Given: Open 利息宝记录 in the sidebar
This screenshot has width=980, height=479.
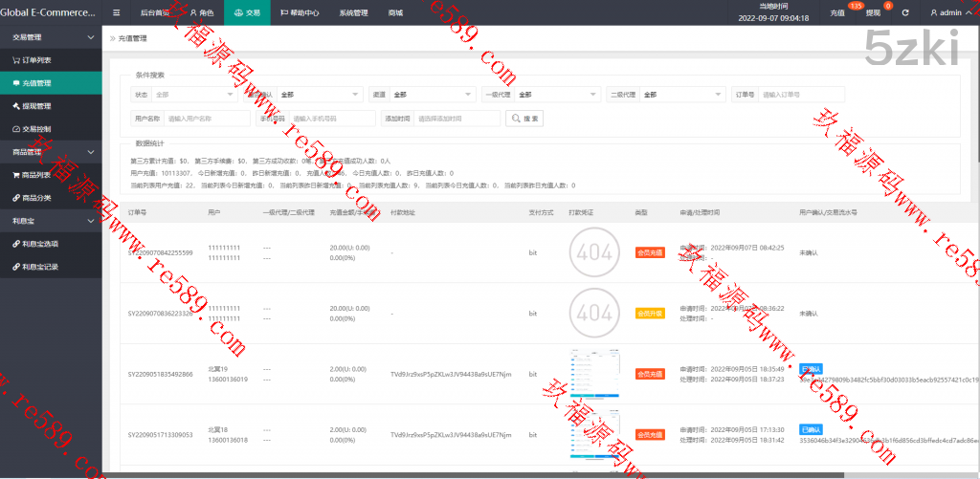Looking at the screenshot, I should point(40,267).
